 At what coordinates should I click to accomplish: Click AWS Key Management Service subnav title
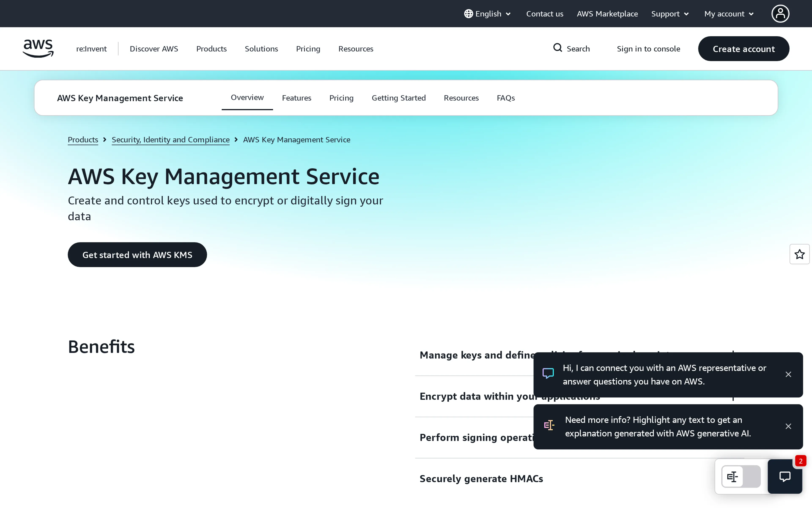click(x=120, y=98)
